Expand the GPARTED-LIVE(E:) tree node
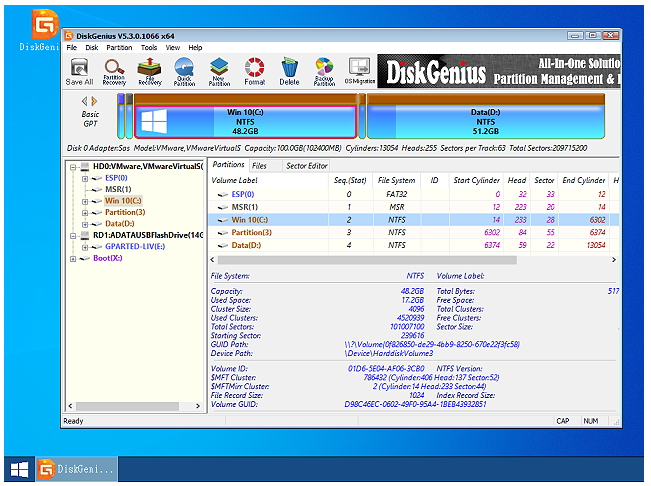651x486 pixels. [85, 247]
